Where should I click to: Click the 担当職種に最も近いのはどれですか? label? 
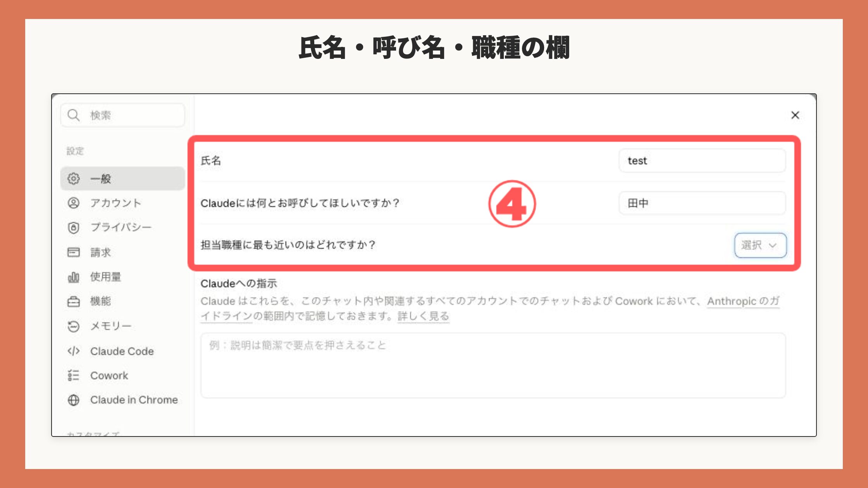coord(288,245)
